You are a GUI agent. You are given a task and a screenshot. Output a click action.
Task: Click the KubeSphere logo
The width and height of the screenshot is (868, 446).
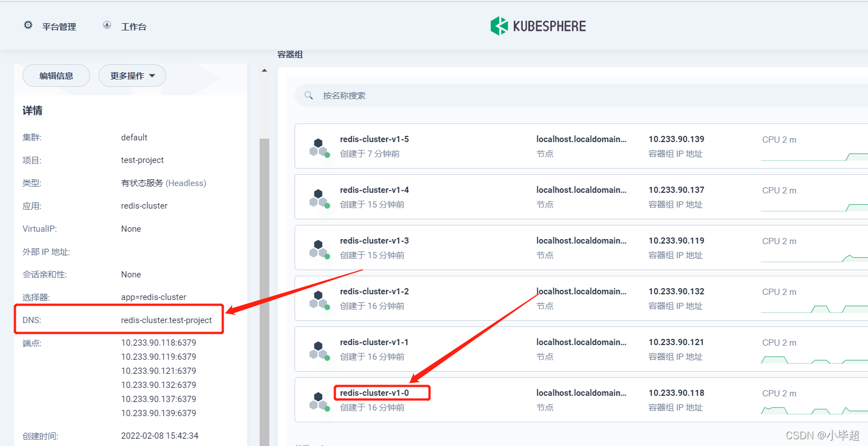click(538, 26)
